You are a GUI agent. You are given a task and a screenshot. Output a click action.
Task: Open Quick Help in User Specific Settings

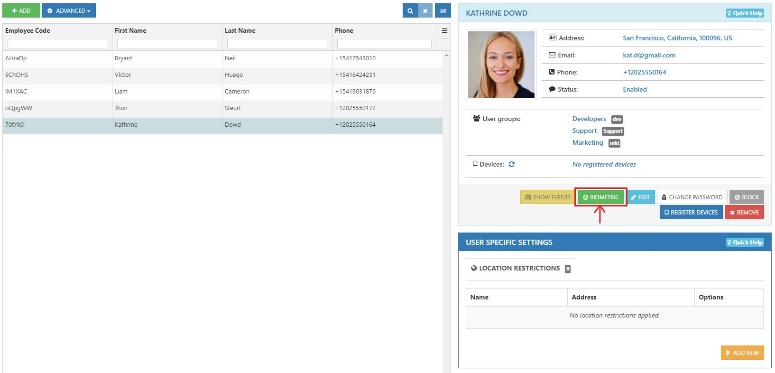pos(745,243)
